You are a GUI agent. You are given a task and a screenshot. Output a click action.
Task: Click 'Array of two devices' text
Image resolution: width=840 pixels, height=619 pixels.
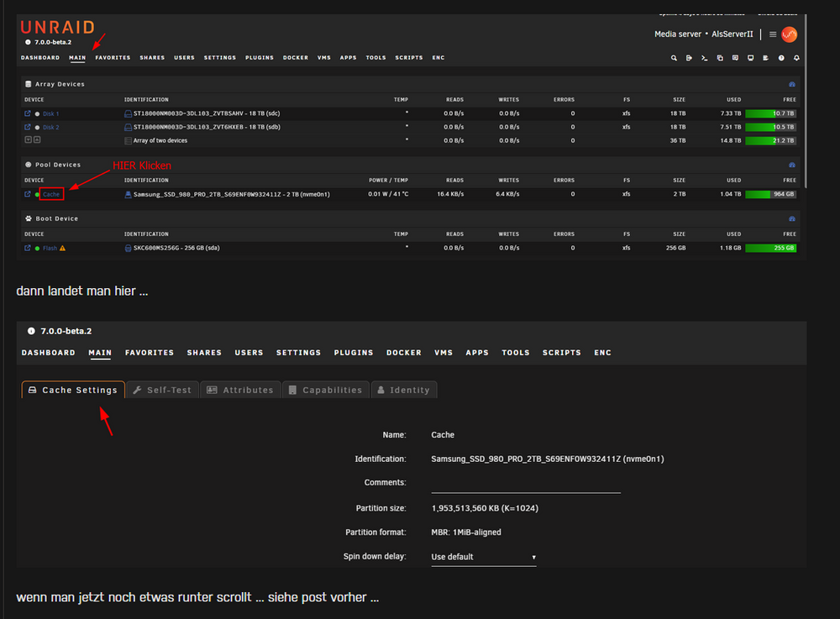coord(160,141)
